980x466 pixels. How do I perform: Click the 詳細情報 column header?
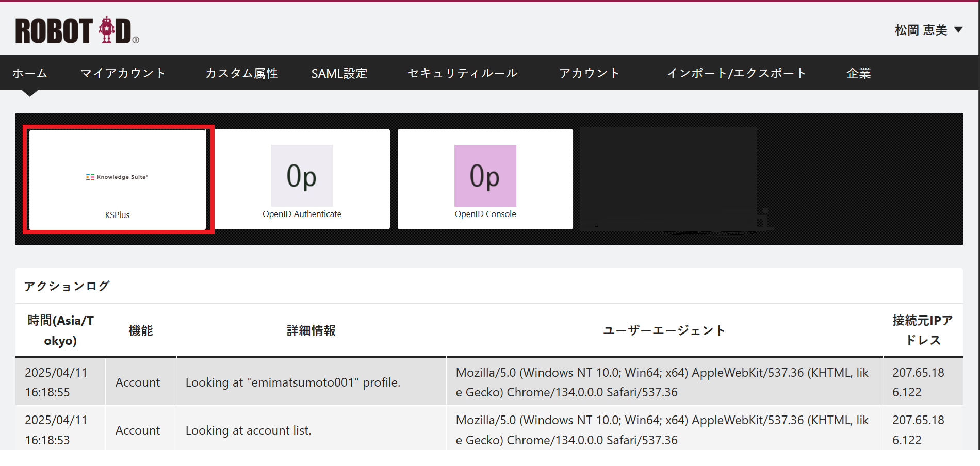click(x=311, y=330)
